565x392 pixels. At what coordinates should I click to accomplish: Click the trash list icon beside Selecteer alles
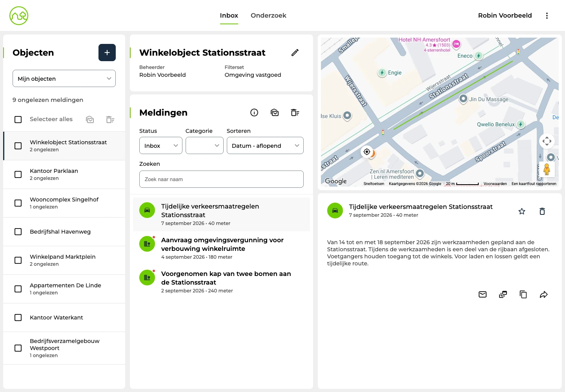coord(110,119)
